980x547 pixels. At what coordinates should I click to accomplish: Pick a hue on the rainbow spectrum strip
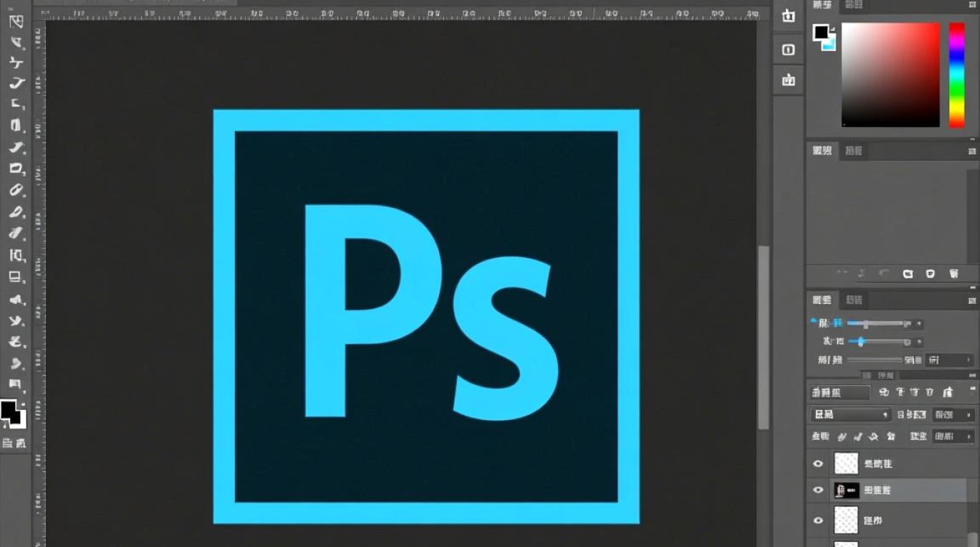[x=957, y=75]
